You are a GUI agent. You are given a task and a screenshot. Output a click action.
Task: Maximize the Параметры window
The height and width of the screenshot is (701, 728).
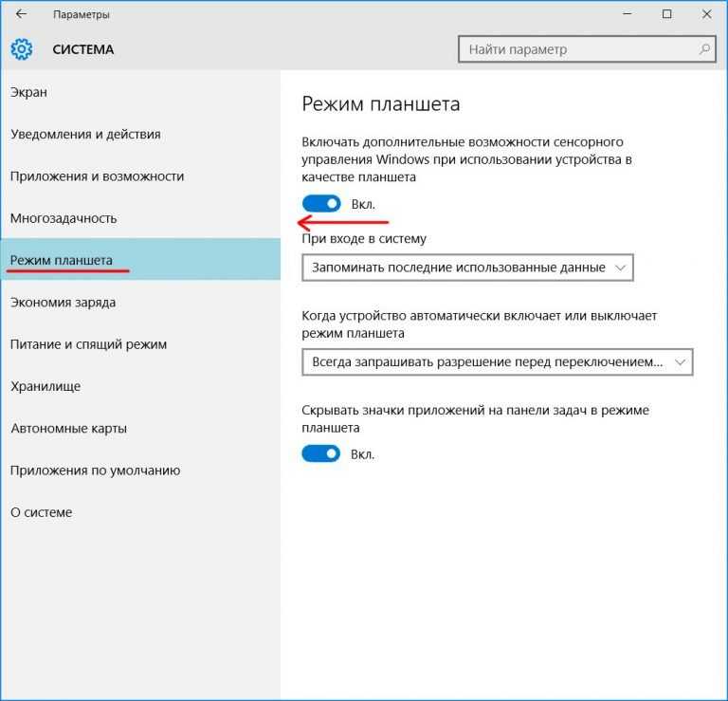[x=666, y=14]
